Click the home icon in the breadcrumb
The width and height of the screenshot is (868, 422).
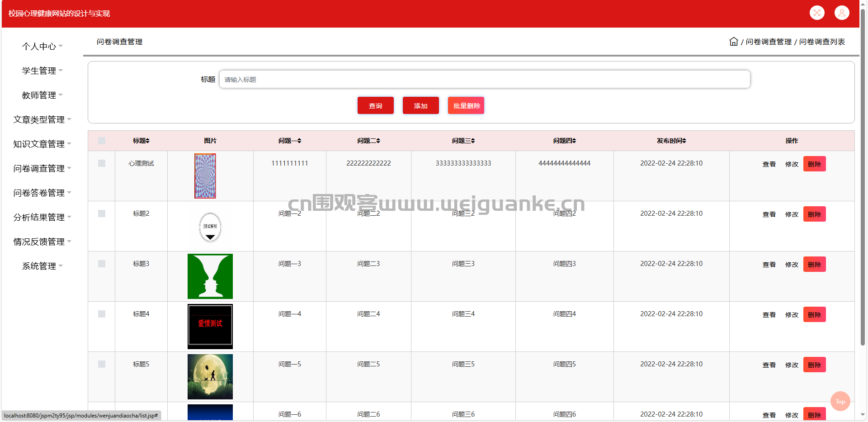point(734,42)
